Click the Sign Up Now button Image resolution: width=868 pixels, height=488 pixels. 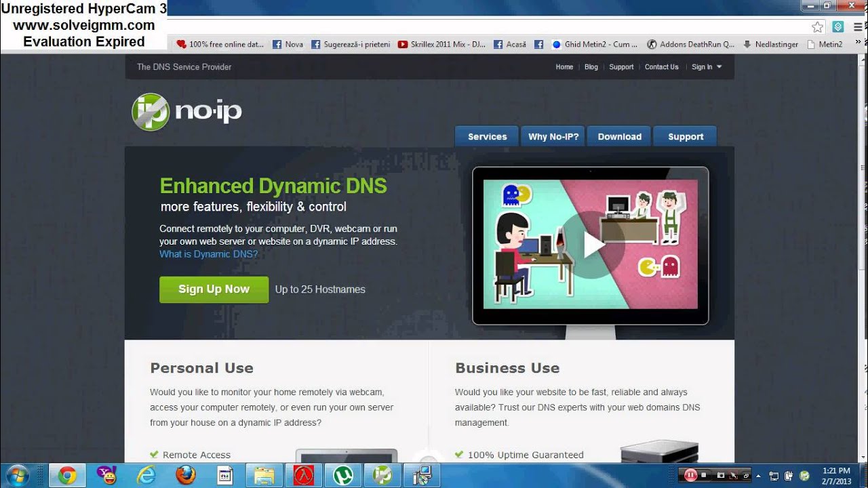214,289
